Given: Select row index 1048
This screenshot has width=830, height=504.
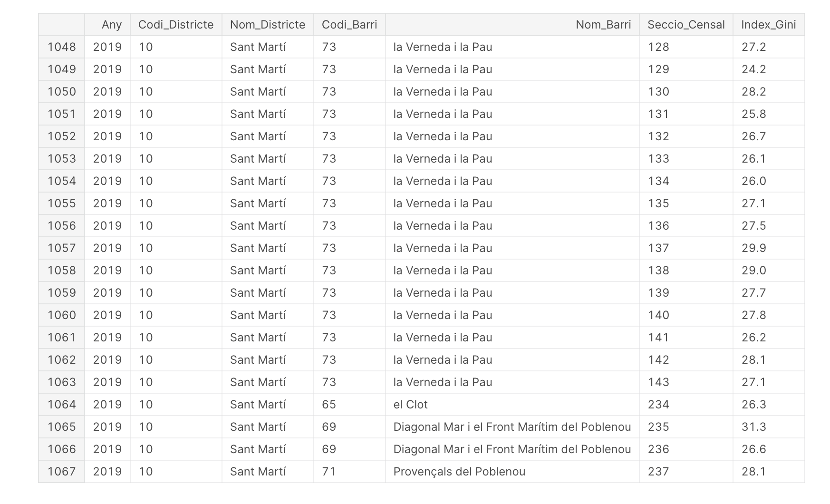Looking at the screenshot, I should pyautogui.click(x=62, y=47).
